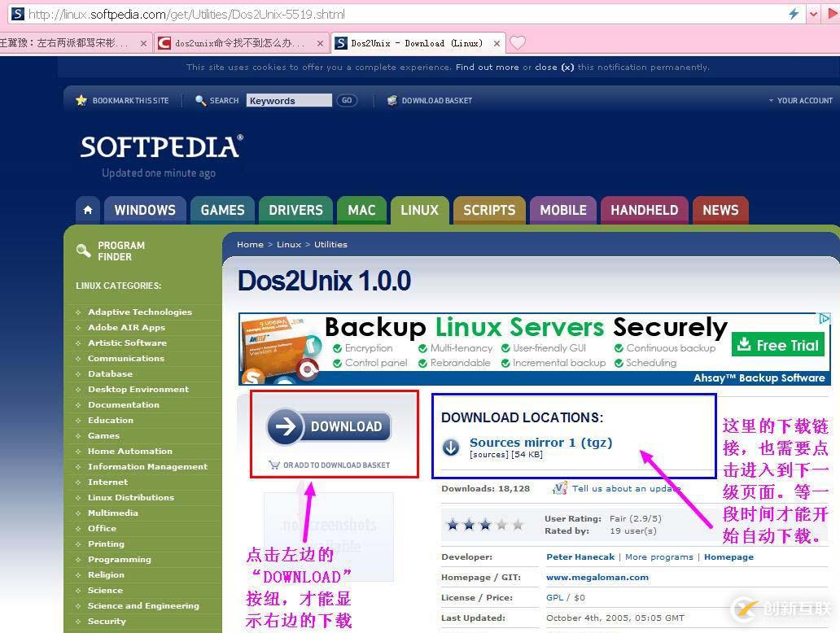The image size is (840, 633).
Task: Click OR ADD TO DOWNLOAD BASKET link
Action: [x=336, y=465]
